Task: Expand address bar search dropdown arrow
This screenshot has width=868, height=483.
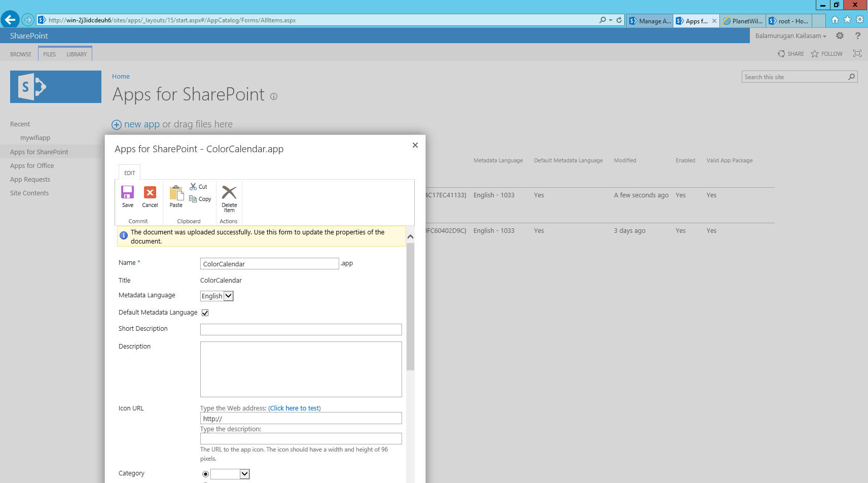Action: click(610, 20)
